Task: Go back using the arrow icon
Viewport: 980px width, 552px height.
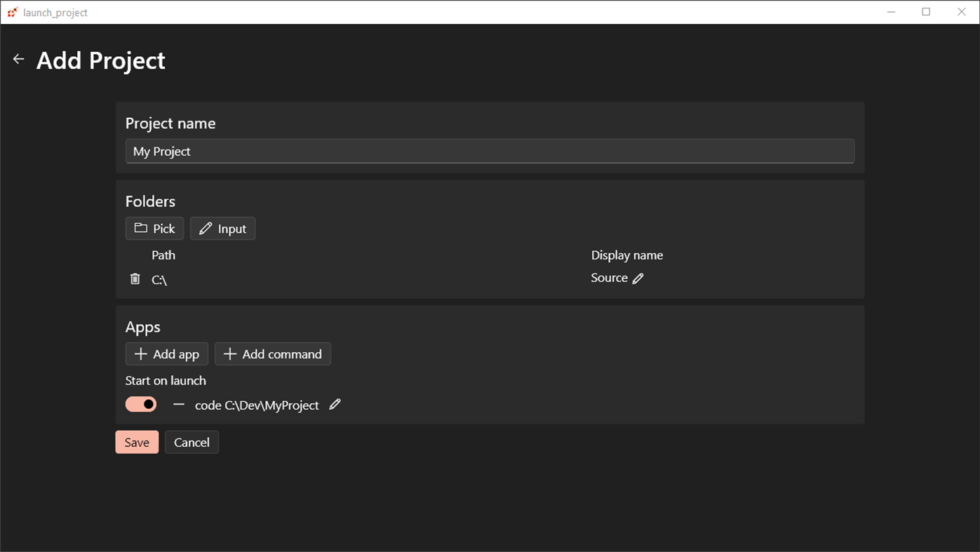Action: pos(19,60)
